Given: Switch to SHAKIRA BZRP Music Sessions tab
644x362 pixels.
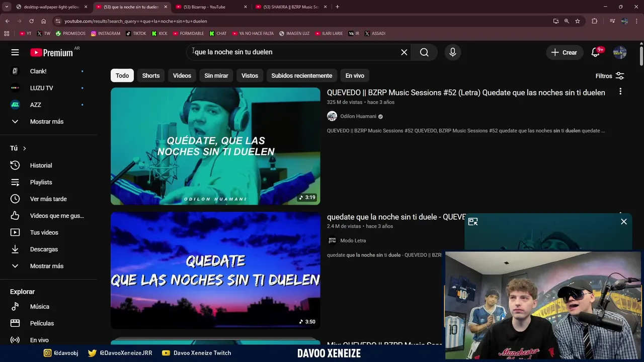Looking at the screenshot, I should tap(292, 7).
